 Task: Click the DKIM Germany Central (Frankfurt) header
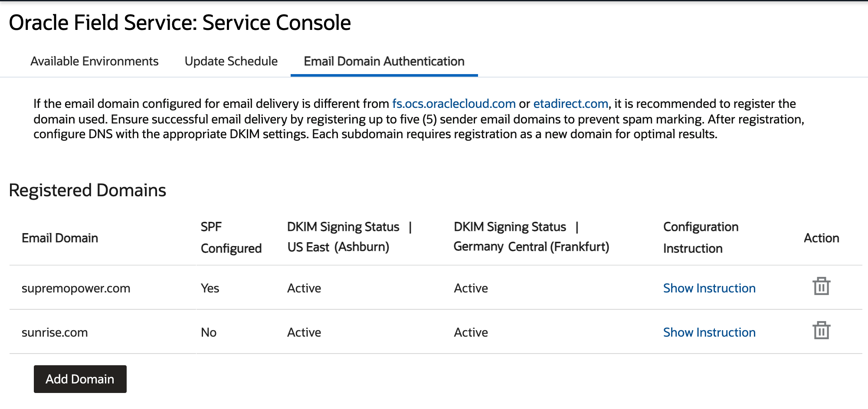(x=531, y=237)
